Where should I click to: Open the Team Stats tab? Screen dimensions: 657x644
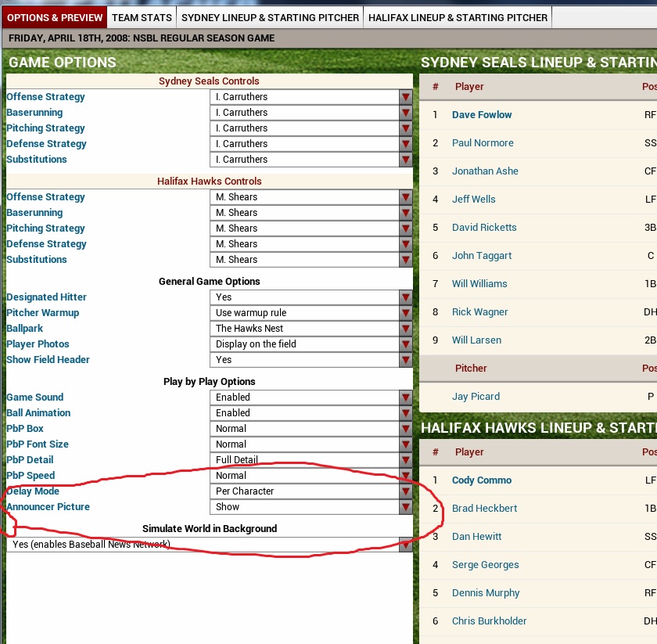142,17
